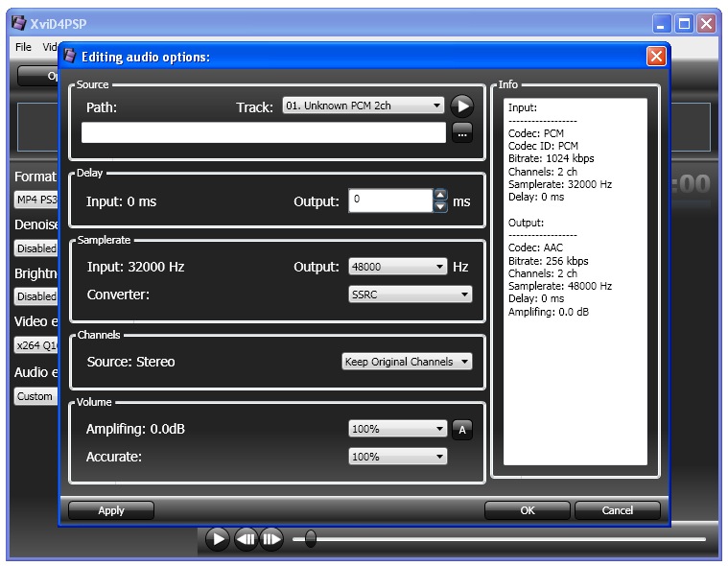Click 'Amplifing: 0.0 dB' in Info panel
Image resolution: width=728 pixels, height=566 pixels.
pyautogui.click(x=549, y=312)
